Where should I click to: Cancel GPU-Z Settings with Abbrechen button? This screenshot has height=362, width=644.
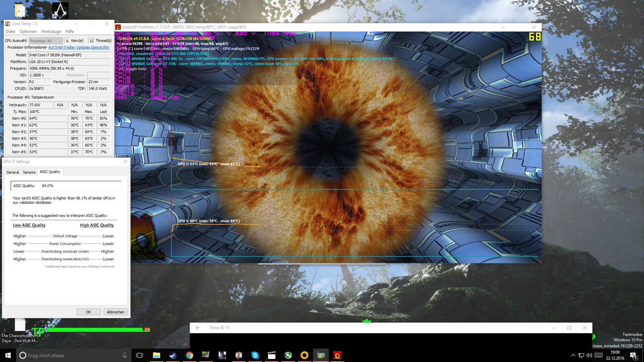pyautogui.click(x=115, y=312)
